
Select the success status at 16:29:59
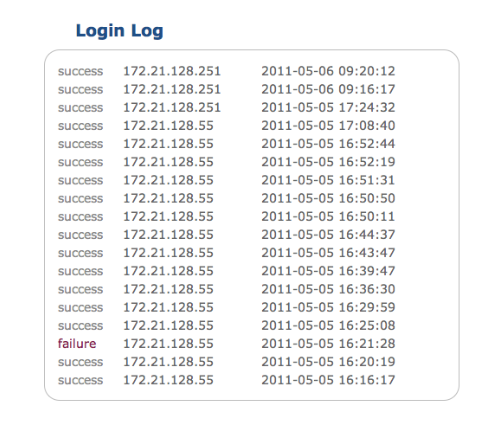pyautogui.click(x=80, y=307)
